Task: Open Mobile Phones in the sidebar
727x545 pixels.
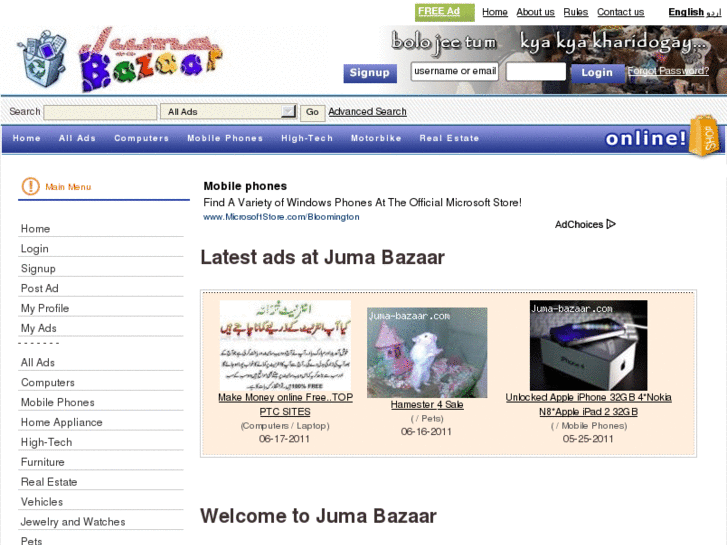Action: pyautogui.click(x=57, y=403)
